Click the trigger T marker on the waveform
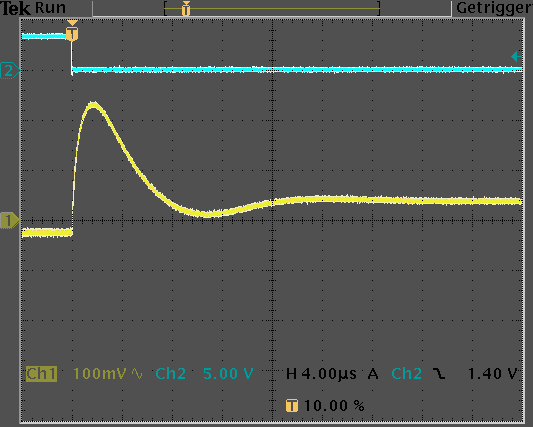The image size is (533, 427). tap(72, 34)
